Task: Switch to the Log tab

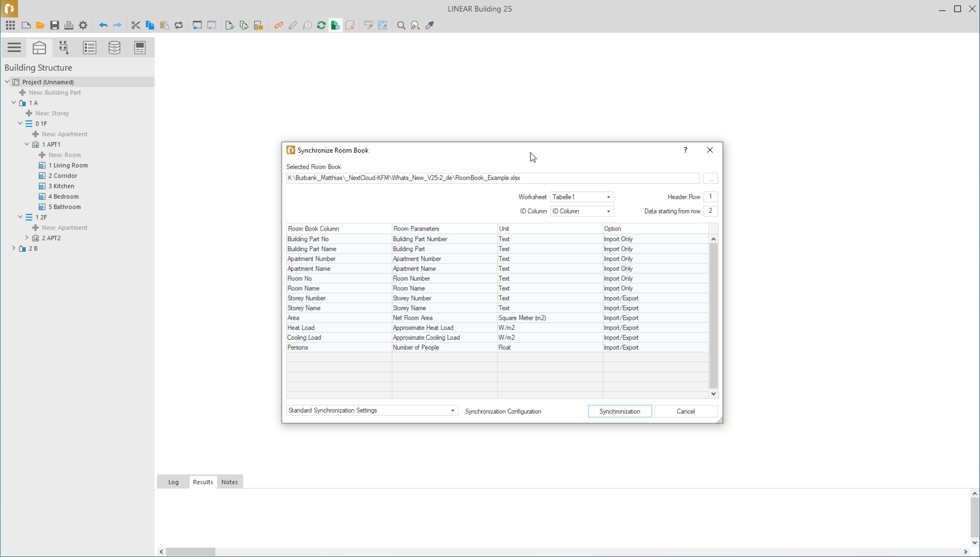Action: pyautogui.click(x=174, y=482)
